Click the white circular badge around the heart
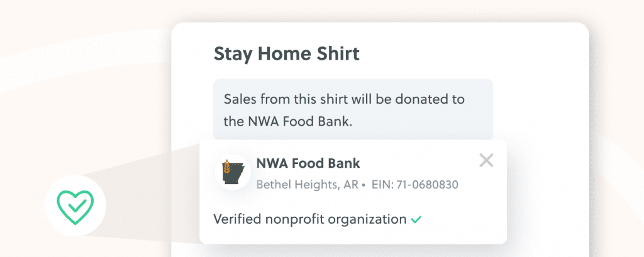 pyautogui.click(x=75, y=205)
